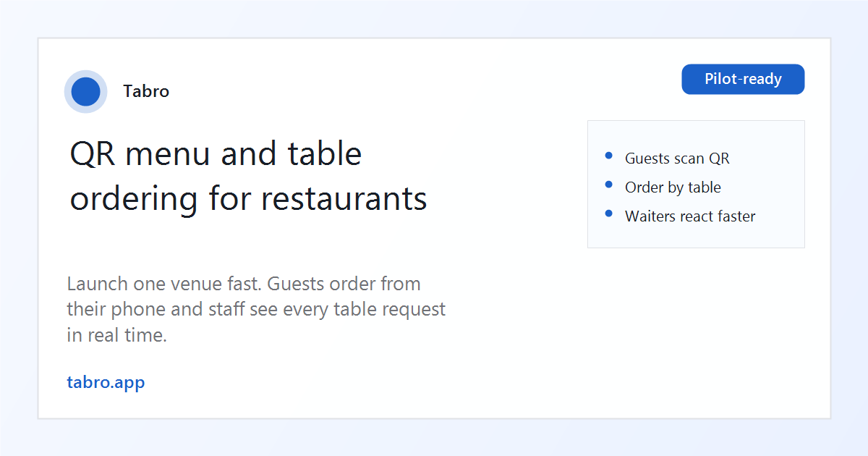
Task: Click the bullet dot beside Order by table
Action: [608, 185]
